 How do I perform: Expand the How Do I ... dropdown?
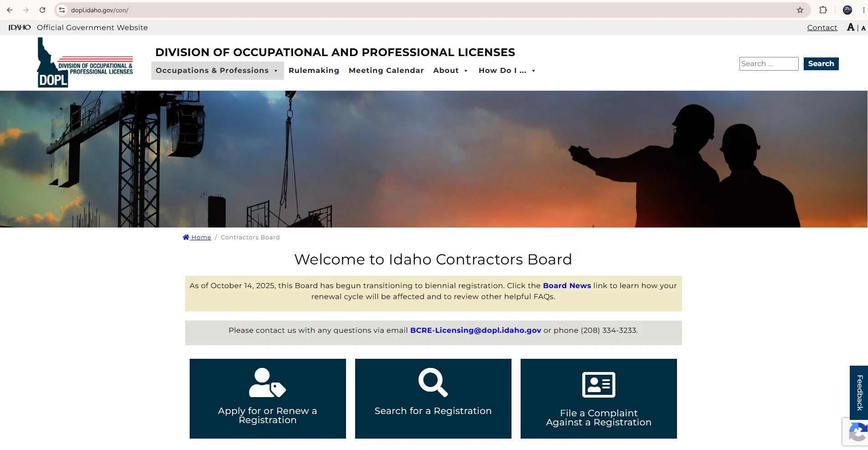click(x=507, y=71)
